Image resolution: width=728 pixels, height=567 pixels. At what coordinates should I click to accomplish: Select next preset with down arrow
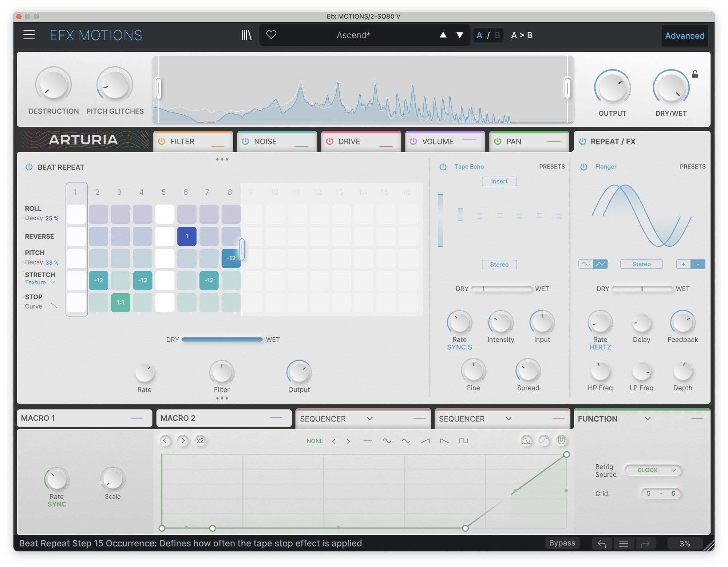point(460,35)
